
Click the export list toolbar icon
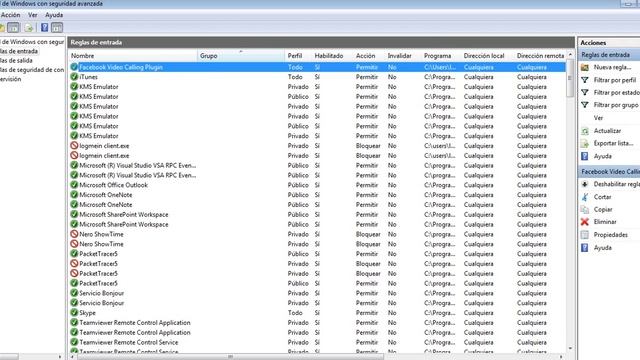[x=29, y=27]
